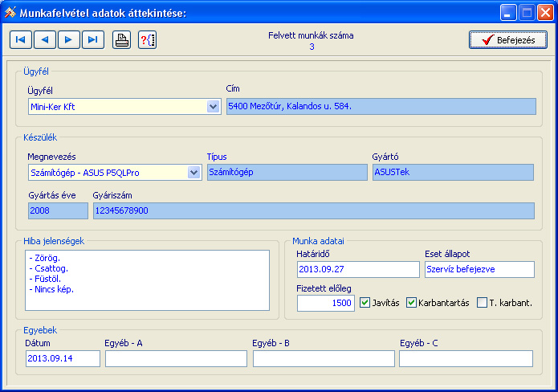The width and height of the screenshot is (558, 392).
Task: Close the Munkafelvétel window
Action: point(545,13)
